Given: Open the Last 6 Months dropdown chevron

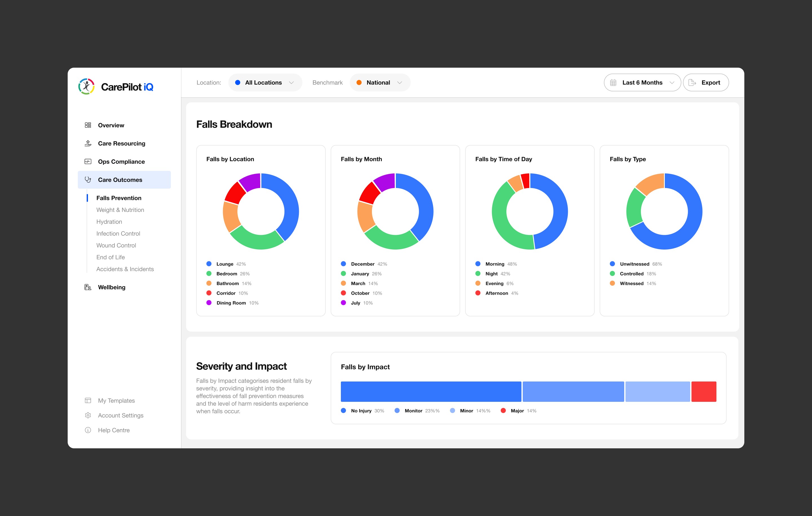Looking at the screenshot, I should 672,83.
